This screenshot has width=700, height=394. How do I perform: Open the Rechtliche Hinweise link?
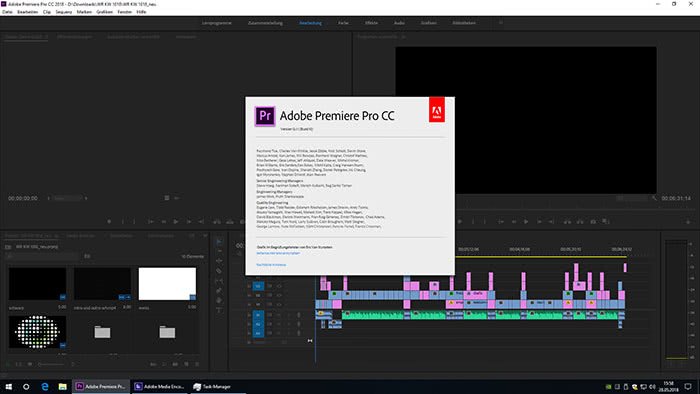pos(271,265)
